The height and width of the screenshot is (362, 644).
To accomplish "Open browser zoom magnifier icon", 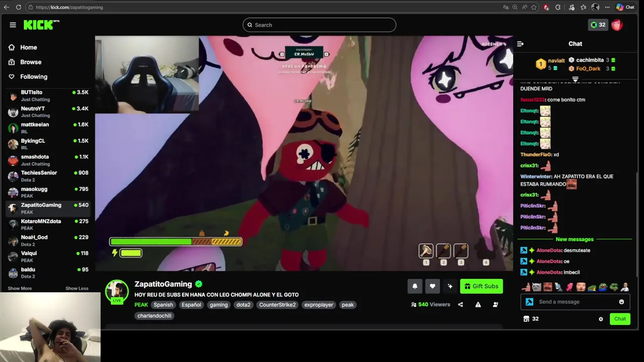I will click(x=515, y=7).
